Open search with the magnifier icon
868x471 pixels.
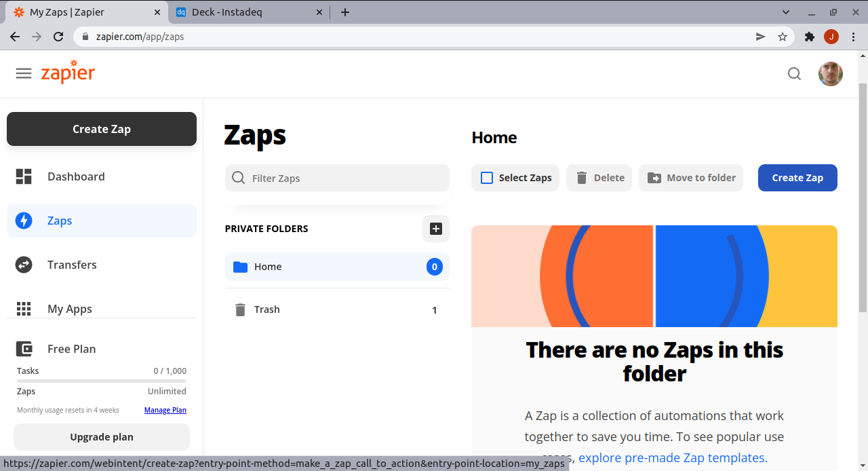click(x=794, y=74)
